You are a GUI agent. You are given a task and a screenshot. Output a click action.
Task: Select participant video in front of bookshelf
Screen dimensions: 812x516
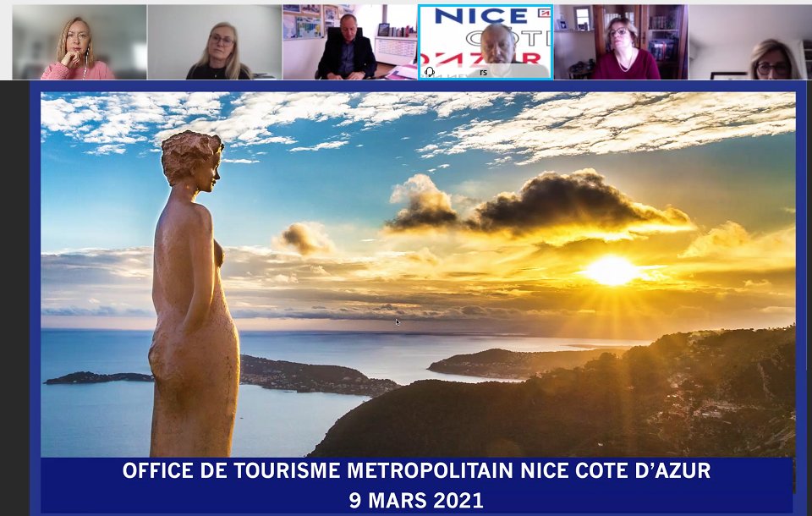click(x=621, y=42)
